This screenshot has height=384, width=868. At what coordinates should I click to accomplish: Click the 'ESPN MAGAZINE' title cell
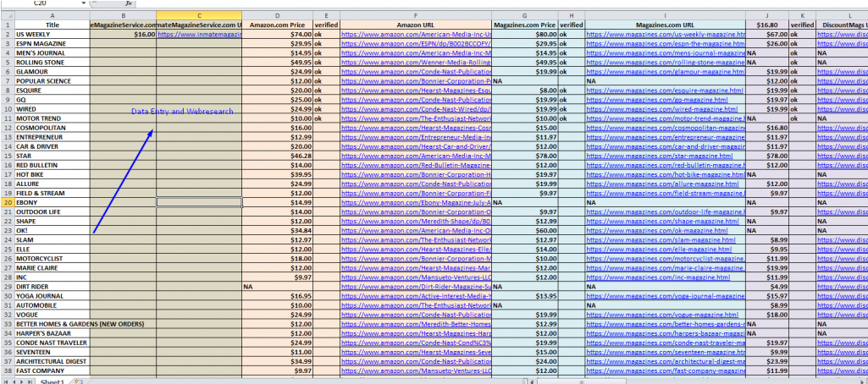point(53,44)
